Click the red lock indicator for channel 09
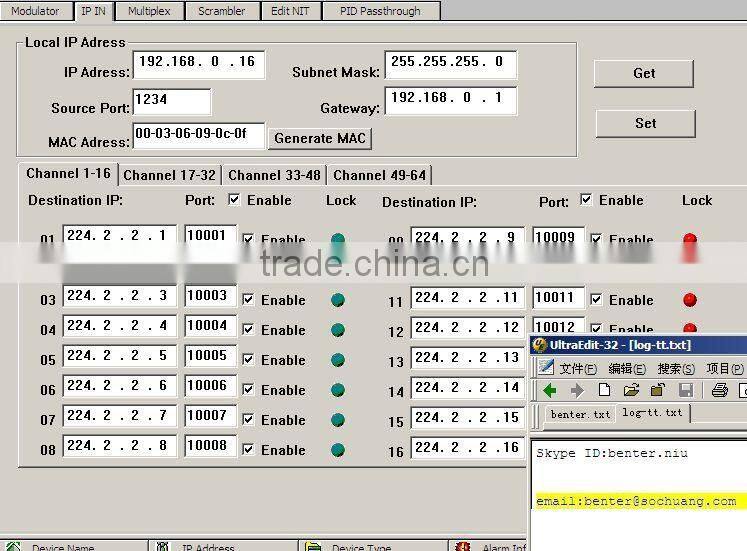The width and height of the screenshot is (747, 551). (x=690, y=239)
